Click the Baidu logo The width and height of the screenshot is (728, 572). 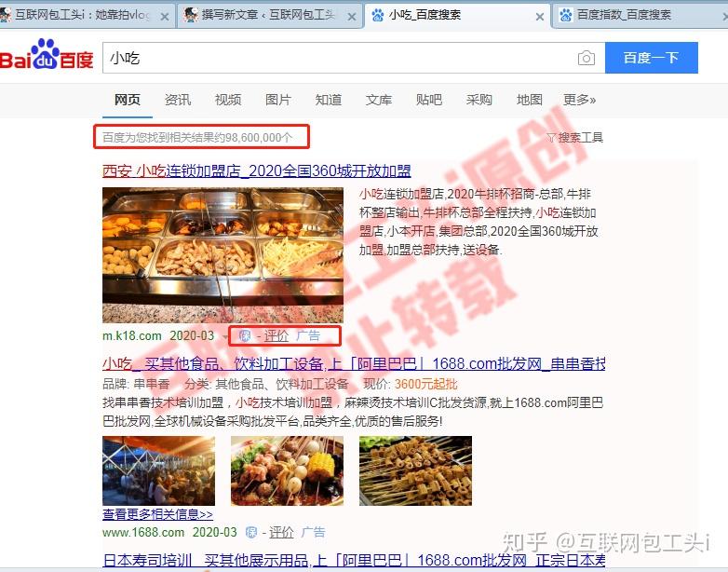pos(47,55)
